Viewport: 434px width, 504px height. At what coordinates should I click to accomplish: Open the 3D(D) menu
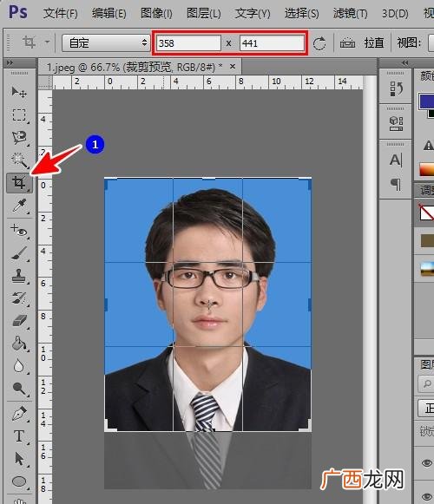[395, 14]
